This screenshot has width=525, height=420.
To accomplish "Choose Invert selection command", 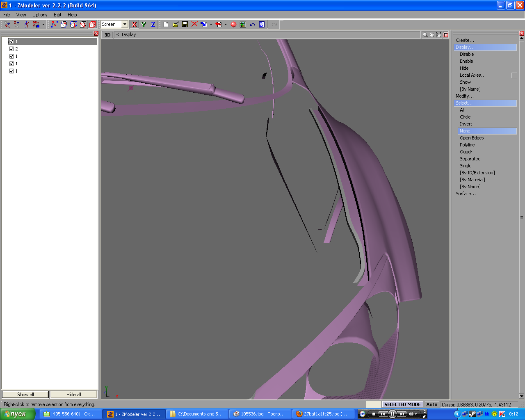I will [466, 124].
